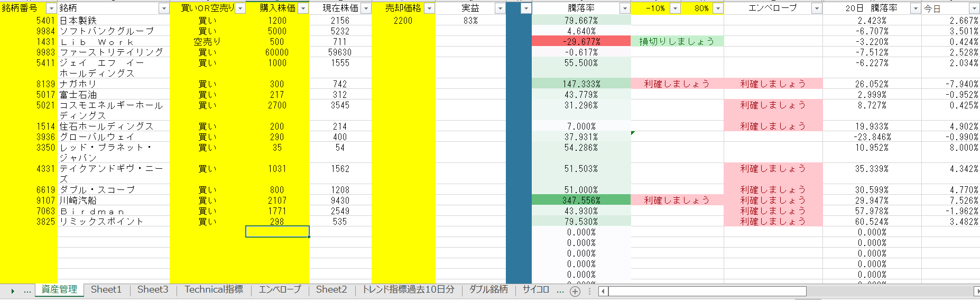Switch to トレンド指標過去10日分 sheet
This screenshot has height=300, width=980.
click(408, 289)
